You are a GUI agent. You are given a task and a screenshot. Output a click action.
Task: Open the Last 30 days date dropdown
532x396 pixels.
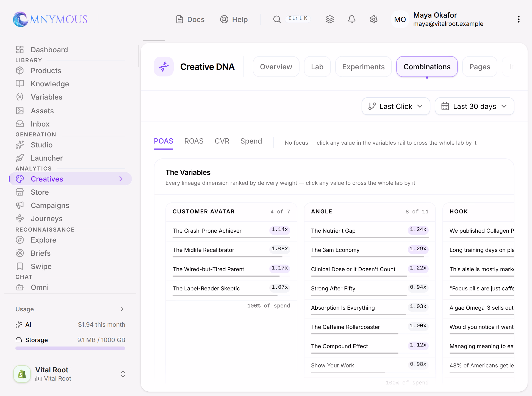(x=474, y=106)
